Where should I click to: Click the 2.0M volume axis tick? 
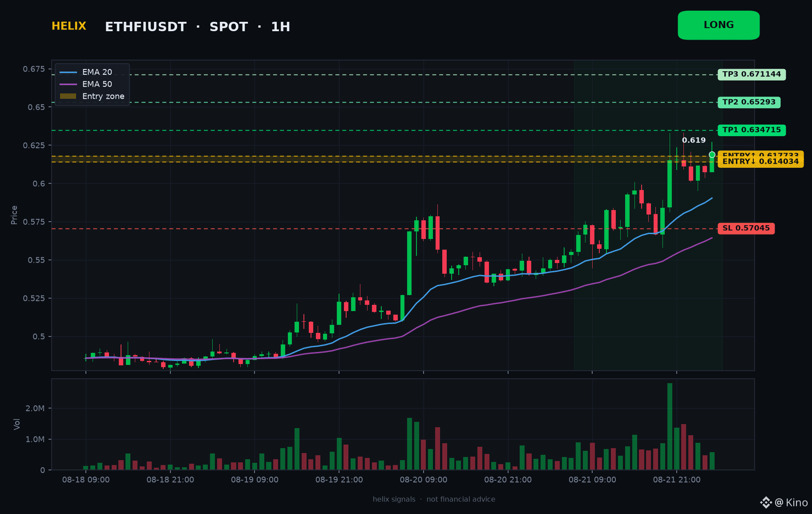(x=35, y=409)
